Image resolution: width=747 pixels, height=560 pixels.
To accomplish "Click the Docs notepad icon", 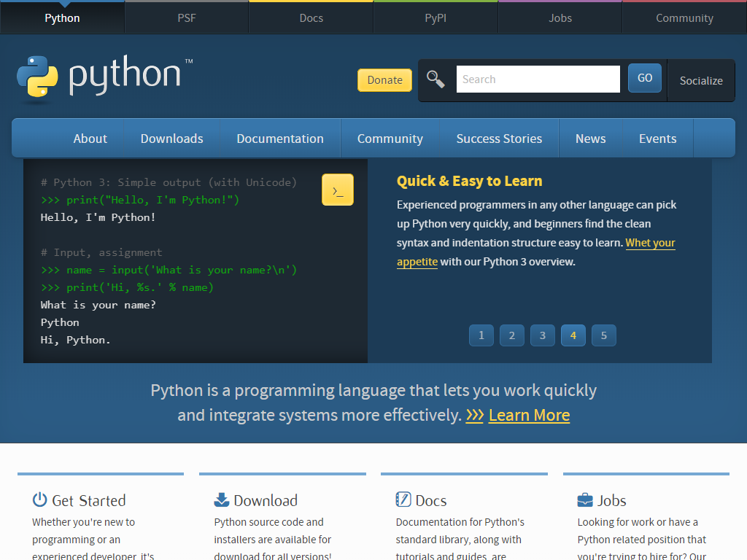I will pyautogui.click(x=403, y=499).
